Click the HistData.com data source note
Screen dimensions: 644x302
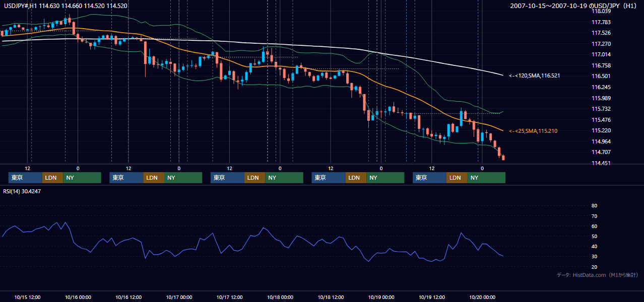tap(598, 275)
